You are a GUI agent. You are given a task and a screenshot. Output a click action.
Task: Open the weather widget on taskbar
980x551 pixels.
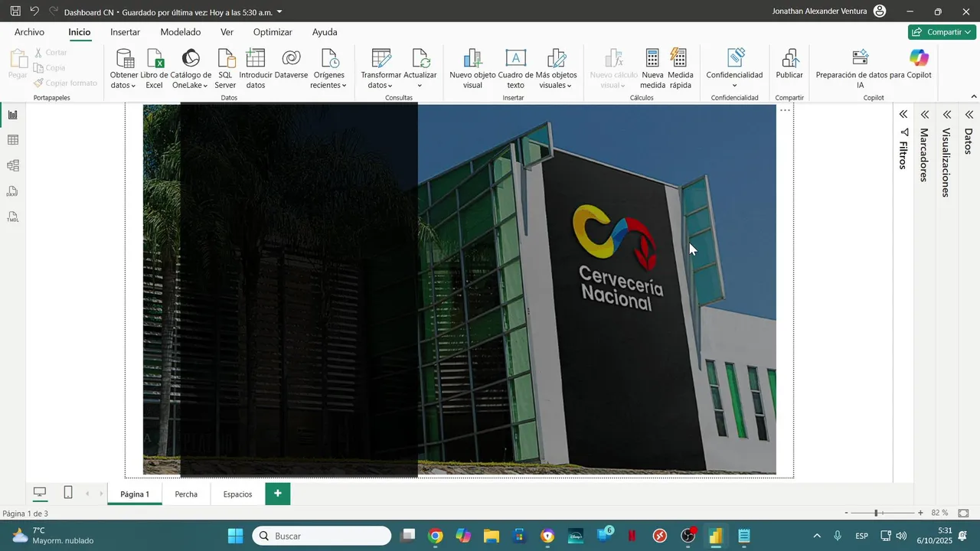[52, 536]
